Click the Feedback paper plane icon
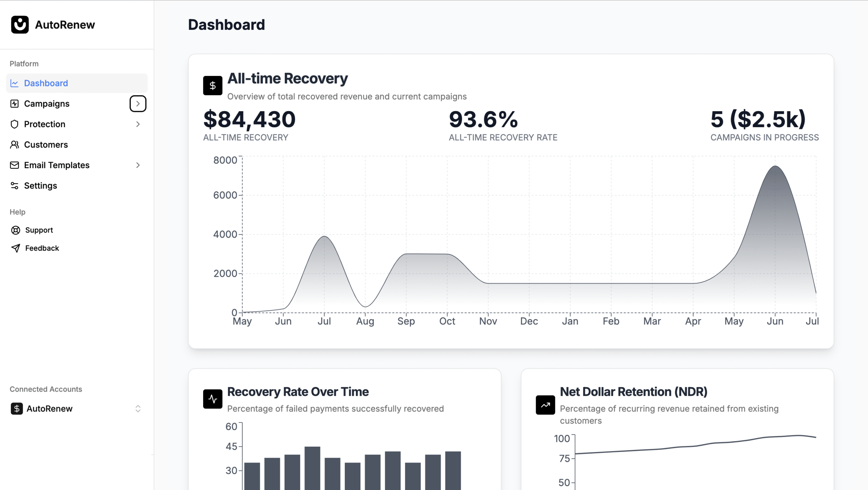Screen dimensions: 868x490 pos(16,248)
